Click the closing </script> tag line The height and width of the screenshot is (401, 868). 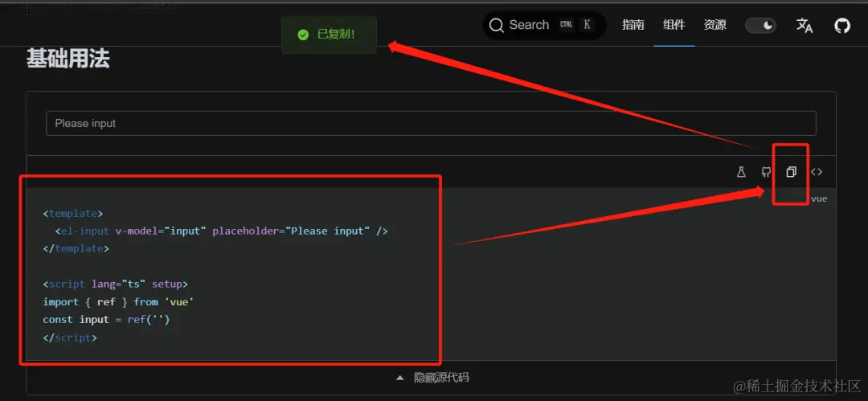click(x=70, y=338)
